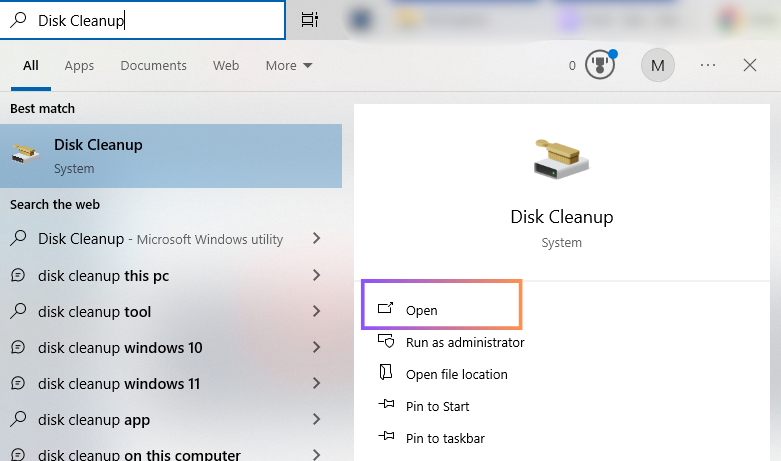Click the M user account avatar
The image size is (781, 461).
pos(657,66)
